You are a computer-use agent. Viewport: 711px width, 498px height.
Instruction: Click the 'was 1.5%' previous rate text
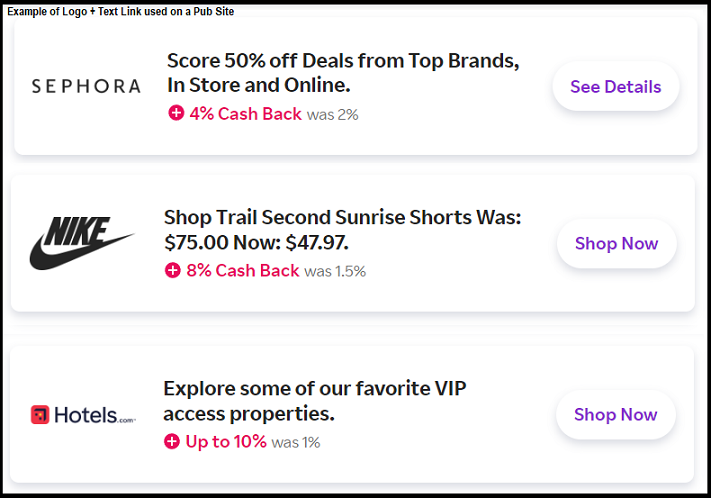click(x=335, y=271)
